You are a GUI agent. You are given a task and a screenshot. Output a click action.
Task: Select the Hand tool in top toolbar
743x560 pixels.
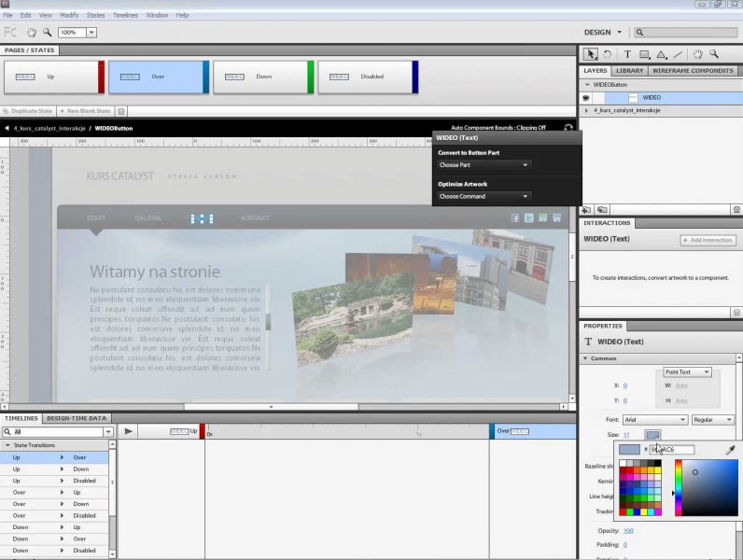tap(31, 32)
